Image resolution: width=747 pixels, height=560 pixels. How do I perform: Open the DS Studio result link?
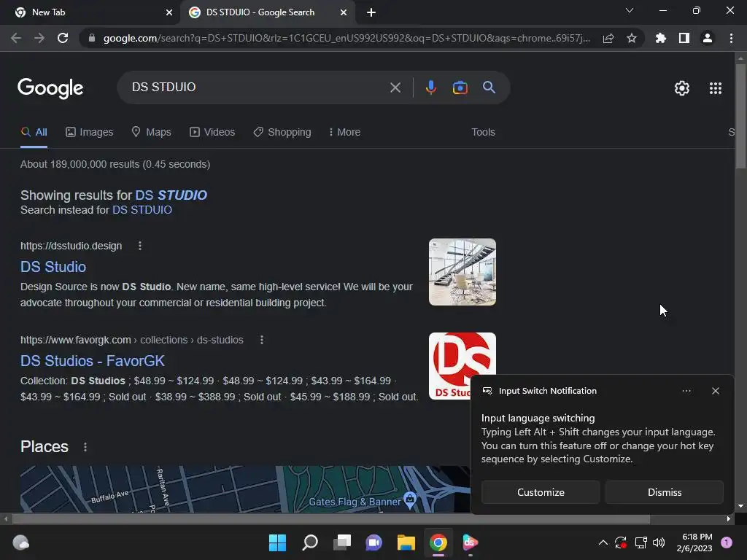(x=53, y=267)
